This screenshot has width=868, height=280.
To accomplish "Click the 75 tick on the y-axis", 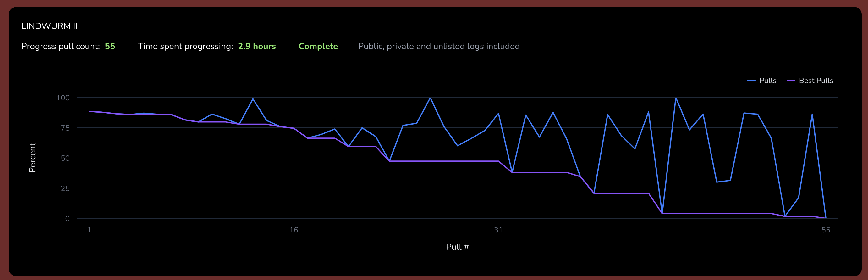I will (65, 128).
